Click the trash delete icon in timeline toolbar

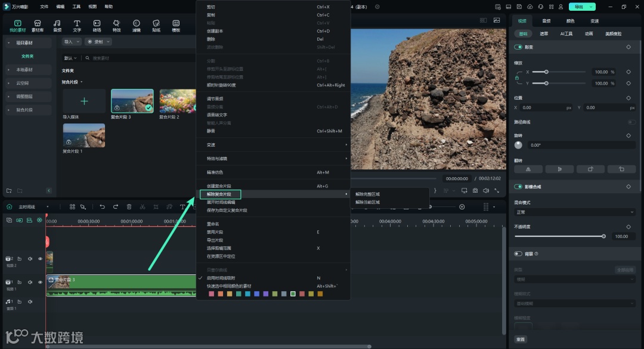pos(129,207)
